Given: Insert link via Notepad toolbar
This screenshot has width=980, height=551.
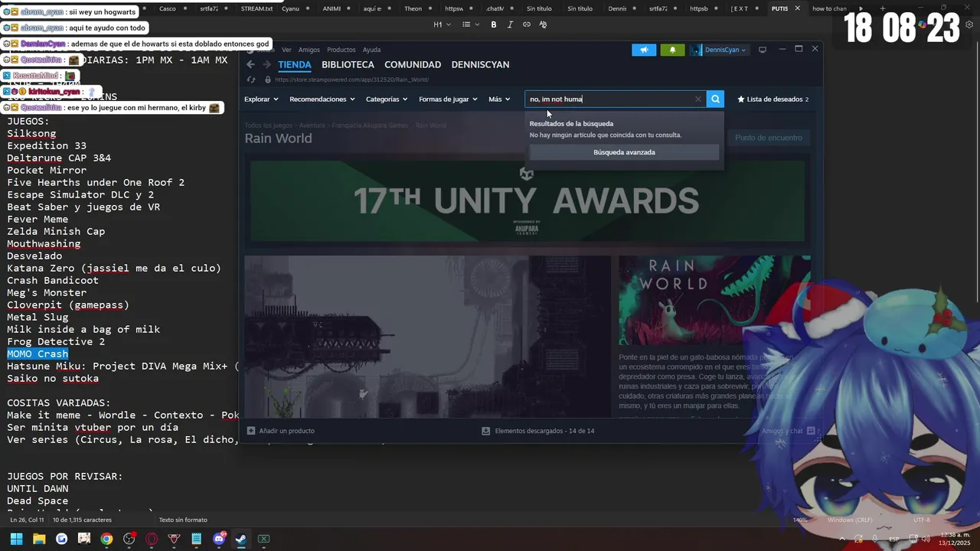Looking at the screenshot, I should point(526,24).
